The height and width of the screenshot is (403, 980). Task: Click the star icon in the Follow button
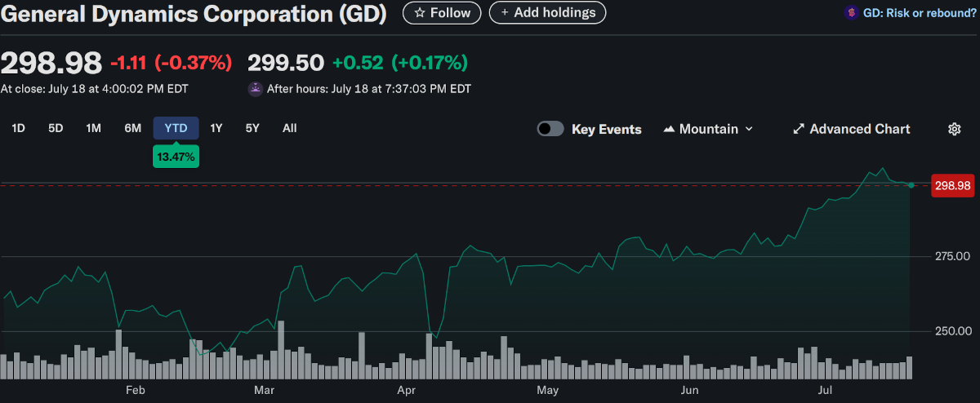pos(420,12)
